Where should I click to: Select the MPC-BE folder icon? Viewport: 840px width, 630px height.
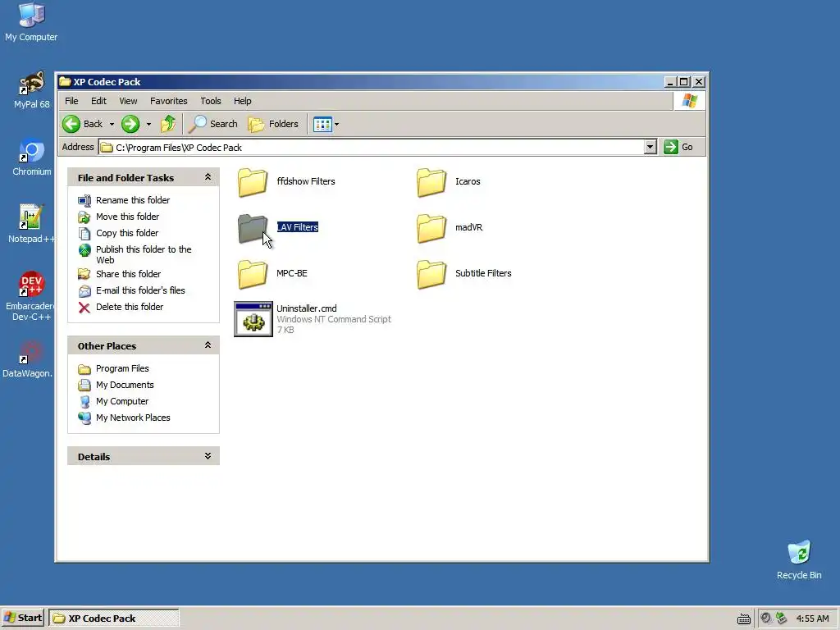click(253, 274)
